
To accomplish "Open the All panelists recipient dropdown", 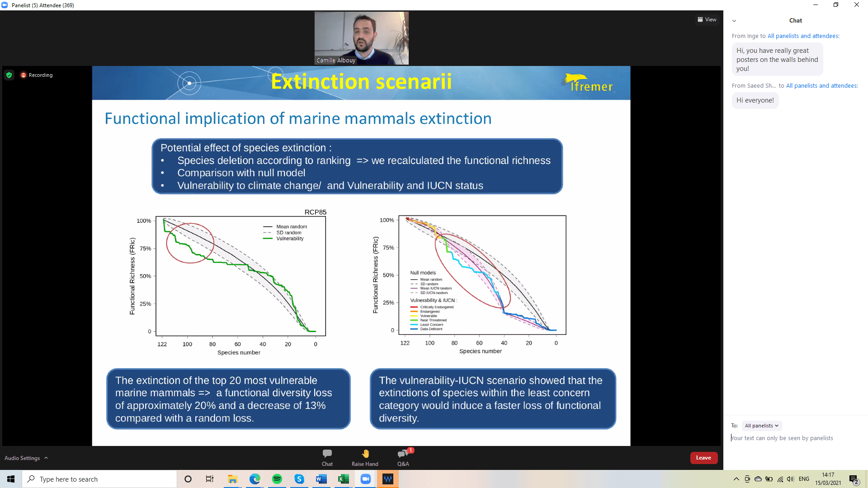I will pyautogui.click(x=762, y=426).
